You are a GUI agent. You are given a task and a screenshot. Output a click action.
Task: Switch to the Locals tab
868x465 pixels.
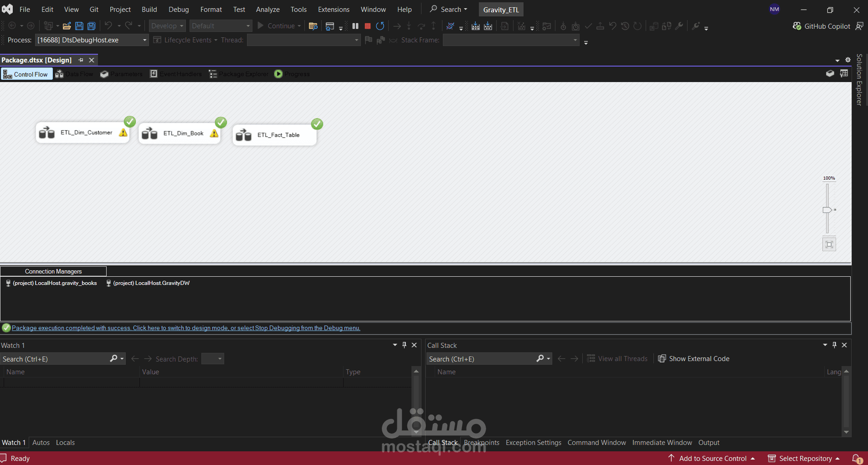[x=65, y=443]
